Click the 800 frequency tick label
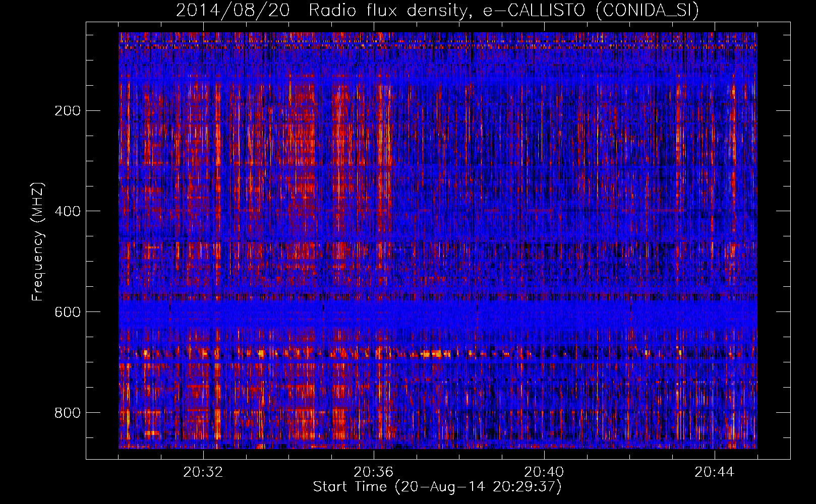Image resolution: width=816 pixels, height=504 pixels. (68, 413)
